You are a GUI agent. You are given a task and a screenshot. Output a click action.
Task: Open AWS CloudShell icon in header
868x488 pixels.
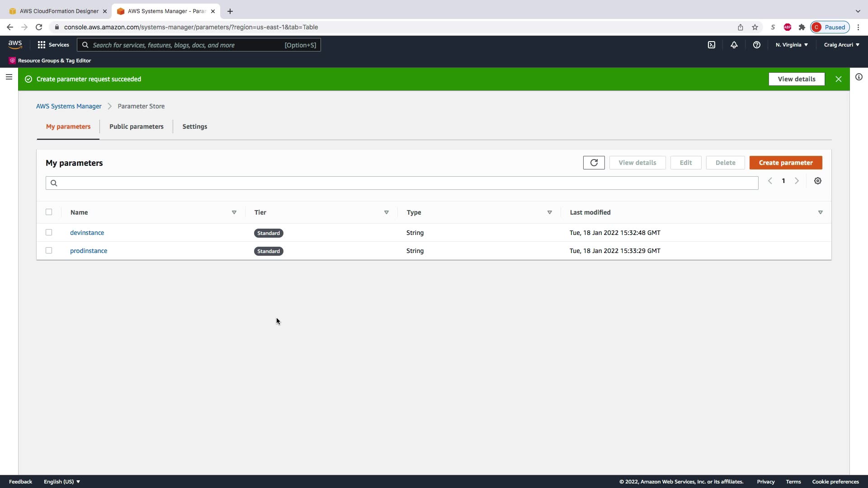(x=712, y=45)
